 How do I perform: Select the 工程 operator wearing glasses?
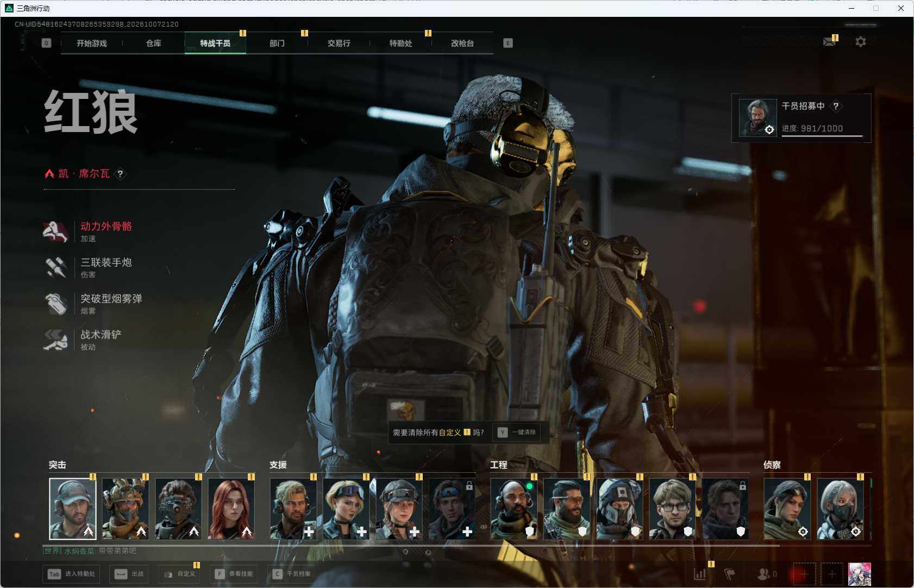point(673,509)
